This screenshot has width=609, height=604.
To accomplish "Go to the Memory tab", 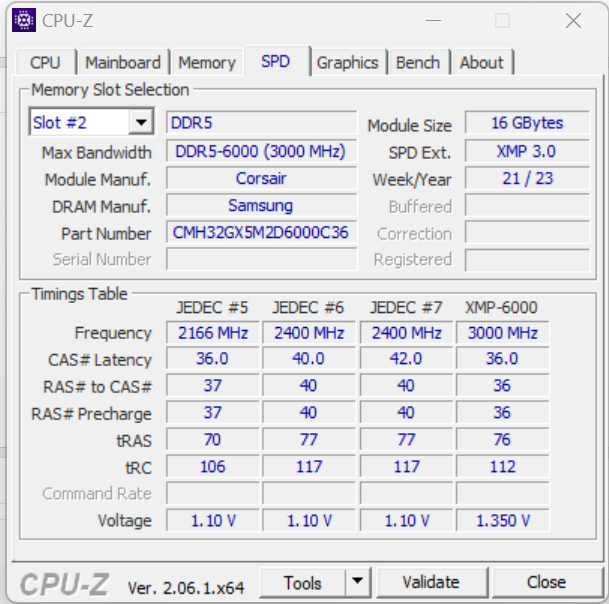I will click(x=207, y=63).
